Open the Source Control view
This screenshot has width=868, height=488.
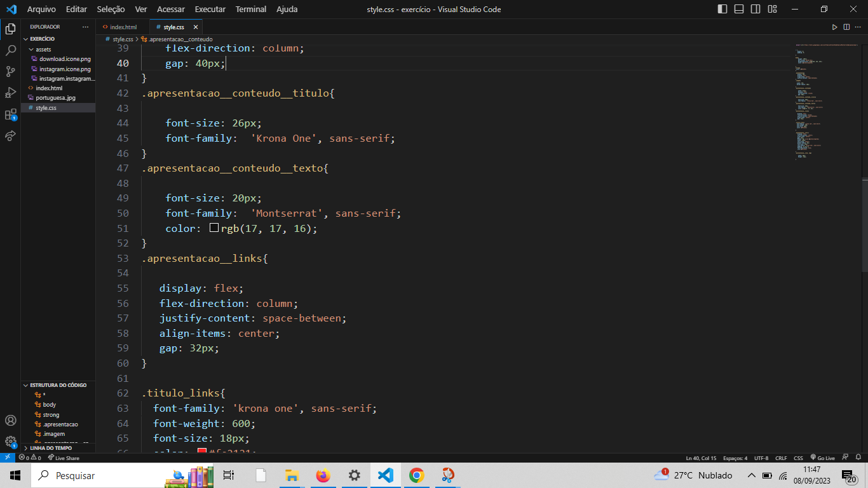click(x=10, y=71)
